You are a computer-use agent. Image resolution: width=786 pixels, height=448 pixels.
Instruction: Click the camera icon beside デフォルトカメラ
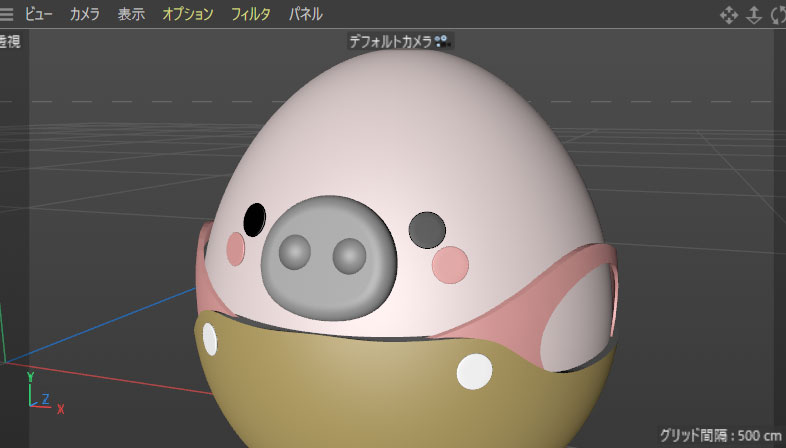pyautogui.click(x=444, y=42)
